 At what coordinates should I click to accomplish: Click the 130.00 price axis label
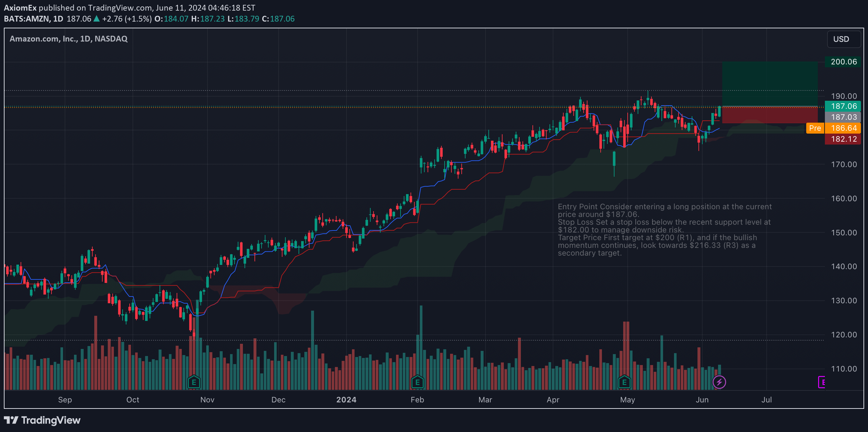(x=844, y=300)
